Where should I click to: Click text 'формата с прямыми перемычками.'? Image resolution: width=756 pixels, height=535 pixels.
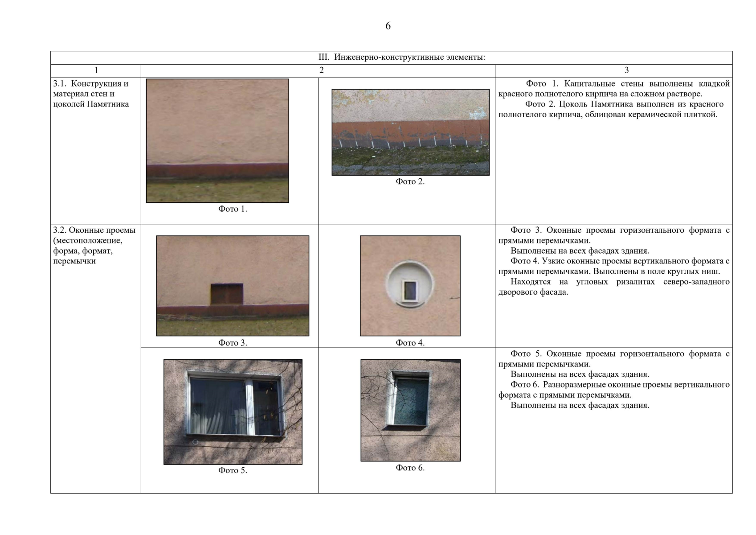(565, 395)
